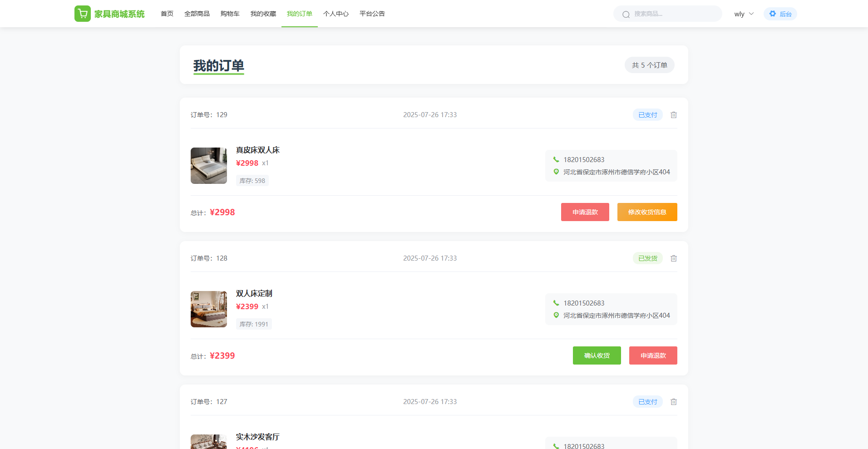868x449 pixels.
Task: Click the gear icon for 后台
Action: coord(773,14)
